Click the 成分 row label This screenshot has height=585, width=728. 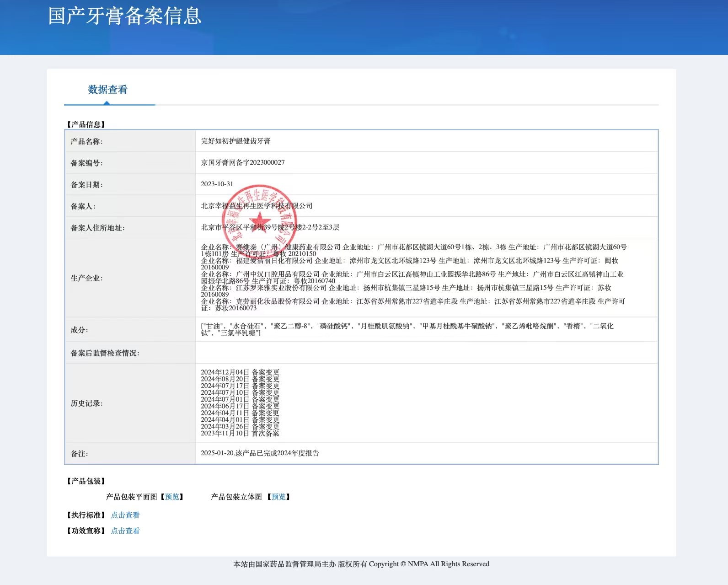[80, 330]
